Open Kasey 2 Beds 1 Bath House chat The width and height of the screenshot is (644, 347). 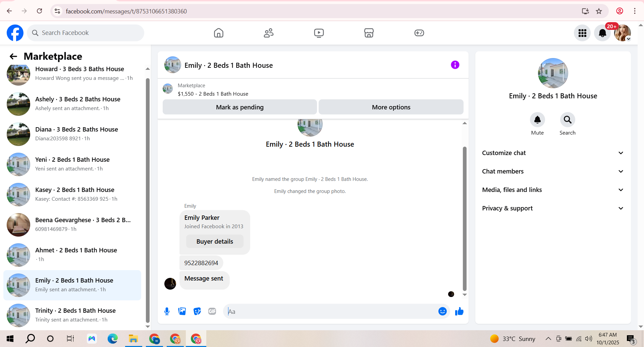(72, 195)
